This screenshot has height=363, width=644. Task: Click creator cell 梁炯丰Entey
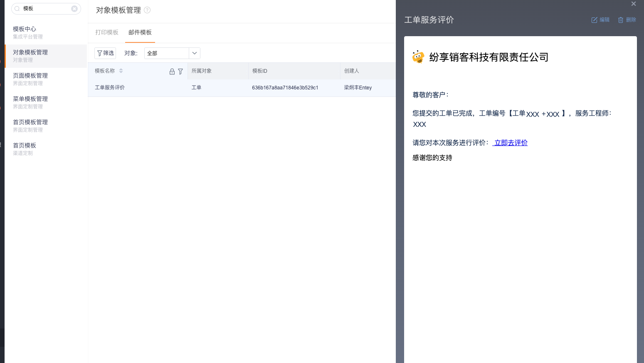(358, 88)
